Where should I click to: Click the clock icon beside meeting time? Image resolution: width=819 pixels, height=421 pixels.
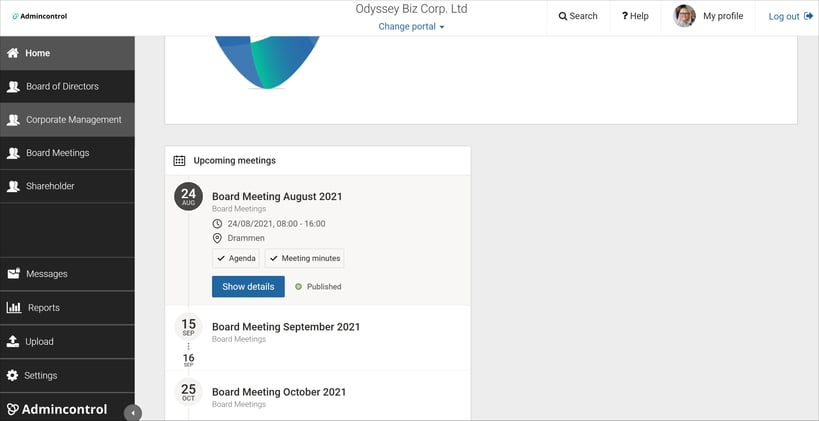(217, 224)
